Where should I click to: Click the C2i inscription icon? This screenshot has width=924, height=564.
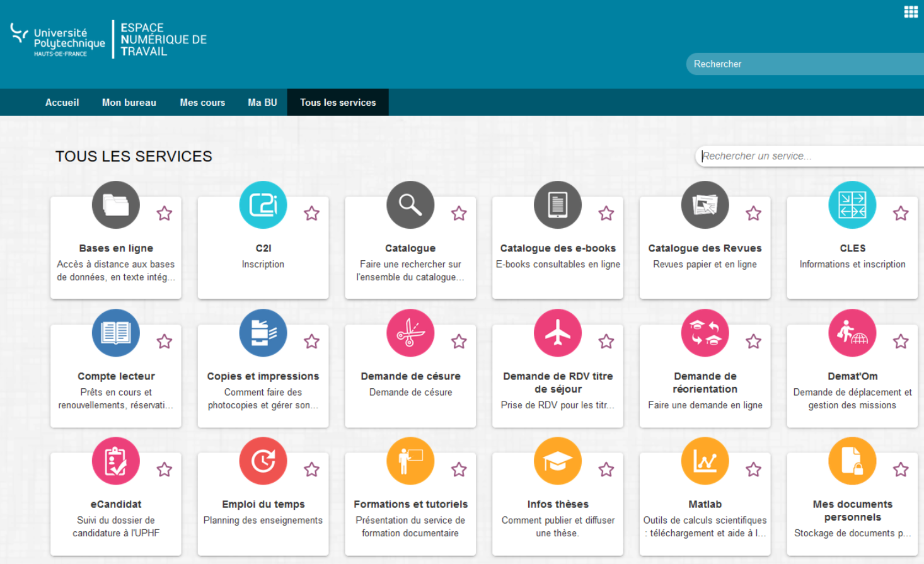263,205
